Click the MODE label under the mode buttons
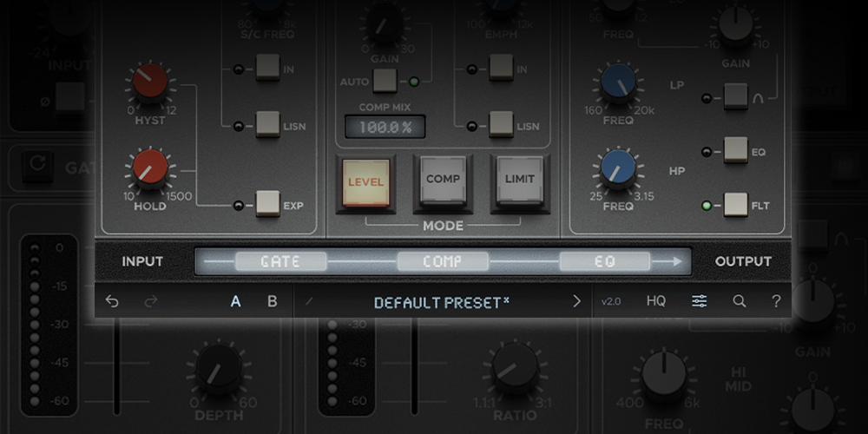Image resolution: width=868 pixels, height=434 pixels. coord(443,226)
